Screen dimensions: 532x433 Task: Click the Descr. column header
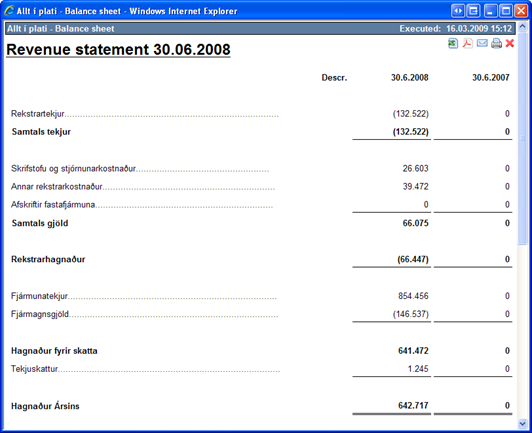(x=334, y=78)
